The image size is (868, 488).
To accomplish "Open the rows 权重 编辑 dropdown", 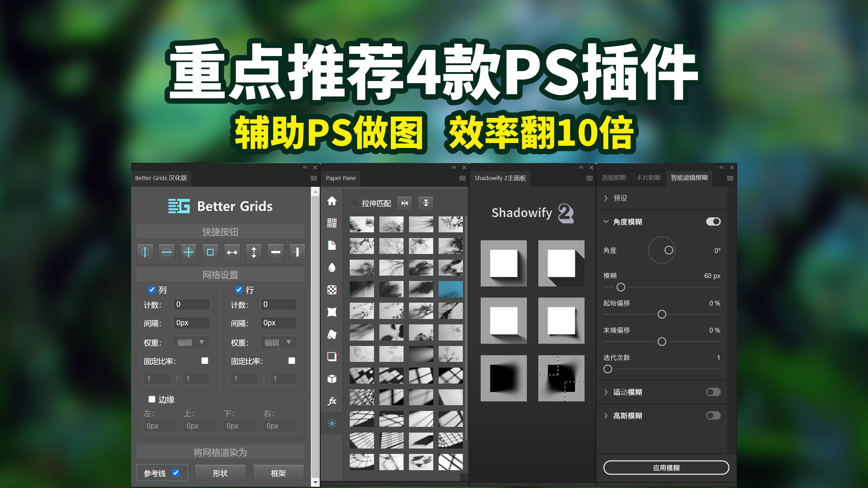I will pos(279,342).
